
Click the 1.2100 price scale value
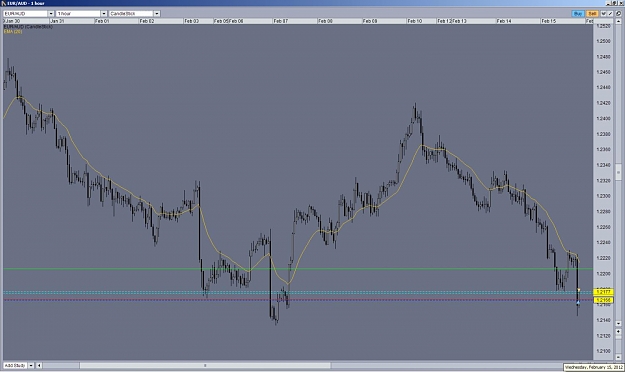click(603, 351)
